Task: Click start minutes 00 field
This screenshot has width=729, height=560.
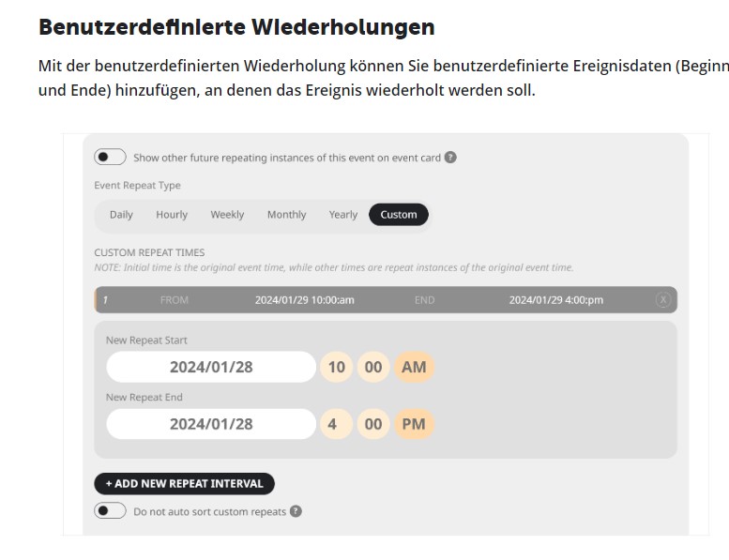Action: [373, 367]
